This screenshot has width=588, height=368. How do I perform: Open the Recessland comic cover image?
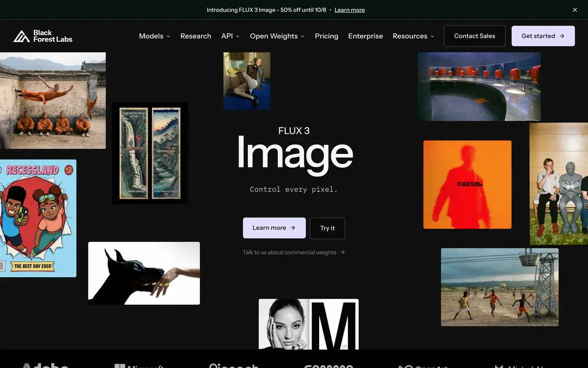tap(38, 218)
